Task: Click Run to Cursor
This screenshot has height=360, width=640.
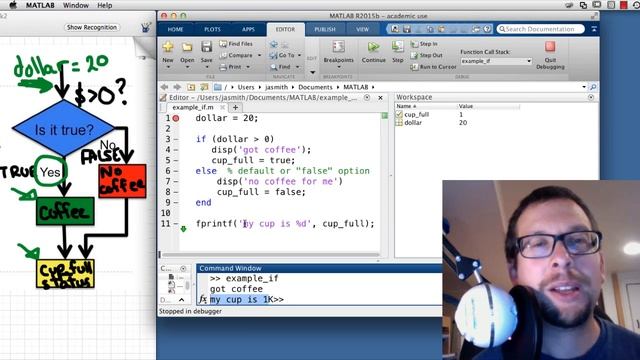Action: point(433,67)
